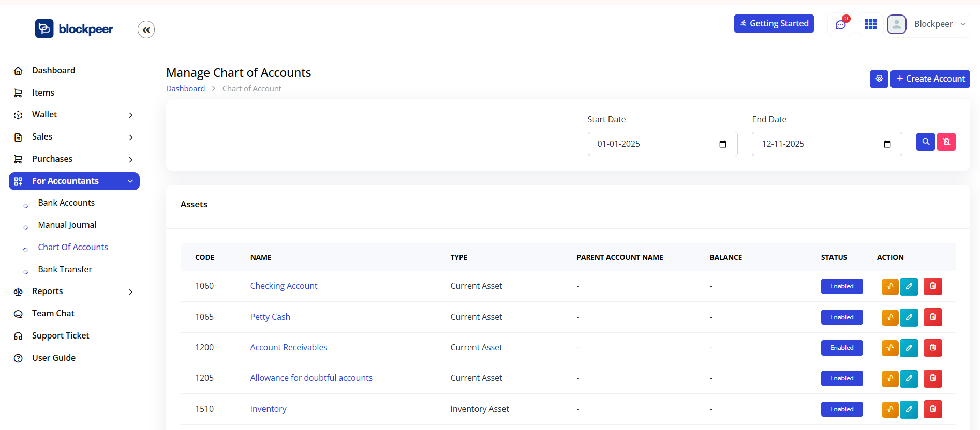Open the chat notifications icon
The image size is (980, 430).
click(x=840, y=24)
